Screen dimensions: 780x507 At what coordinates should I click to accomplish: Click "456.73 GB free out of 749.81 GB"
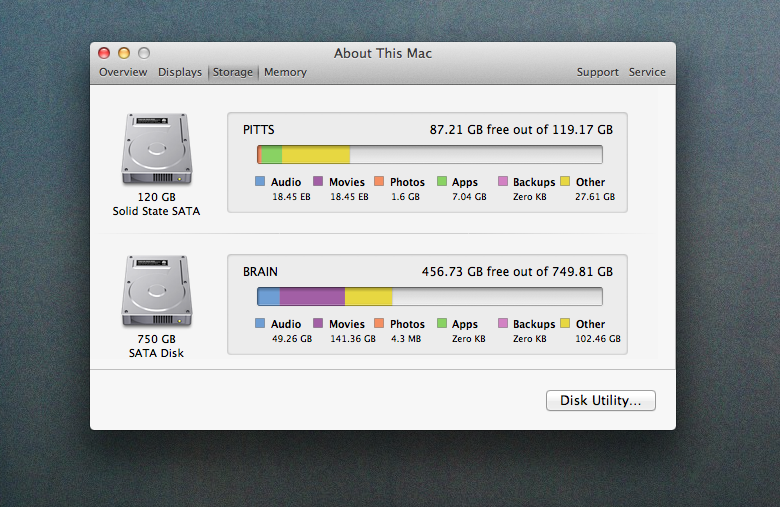tap(517, 272)
